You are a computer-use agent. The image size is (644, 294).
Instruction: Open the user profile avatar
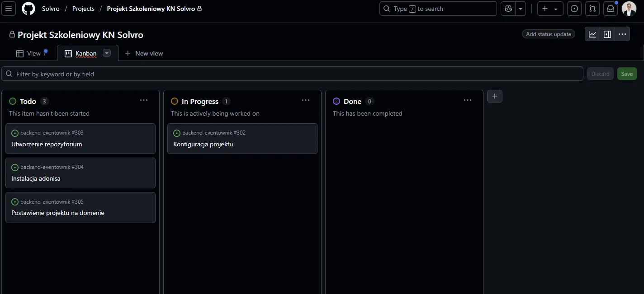click(x=629, y=9)
